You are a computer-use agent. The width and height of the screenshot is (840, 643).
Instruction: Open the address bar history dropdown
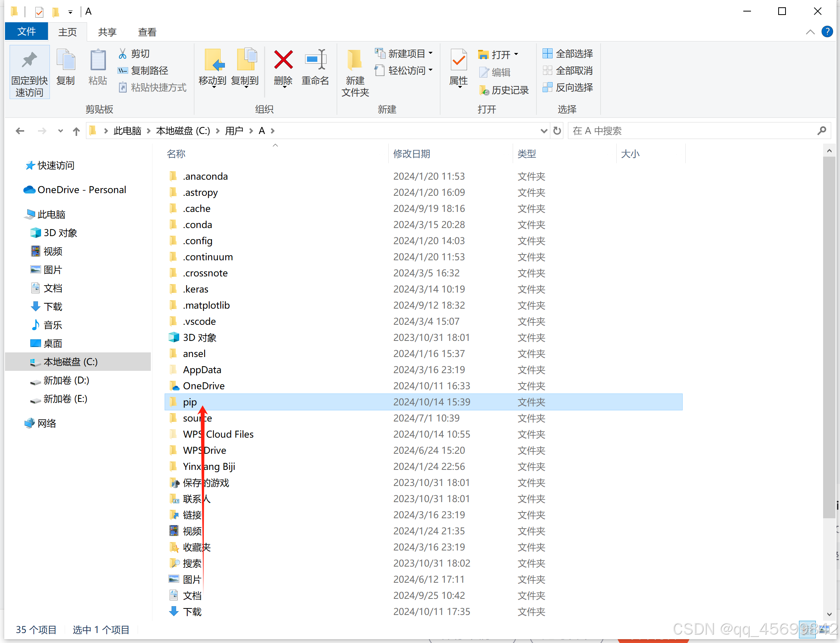point(543,131)
